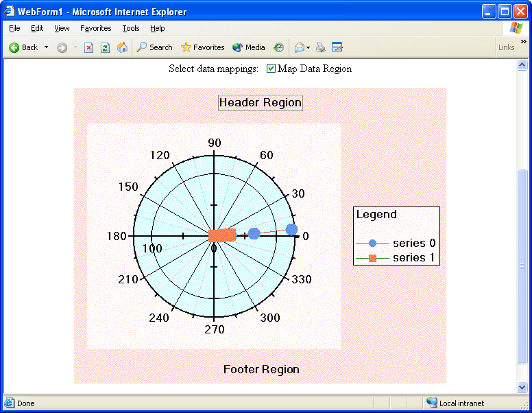Click the Edit page toolbar icon
Viewport: 532px width, 413px height.
pyautogui.click(x=337, y=47)
